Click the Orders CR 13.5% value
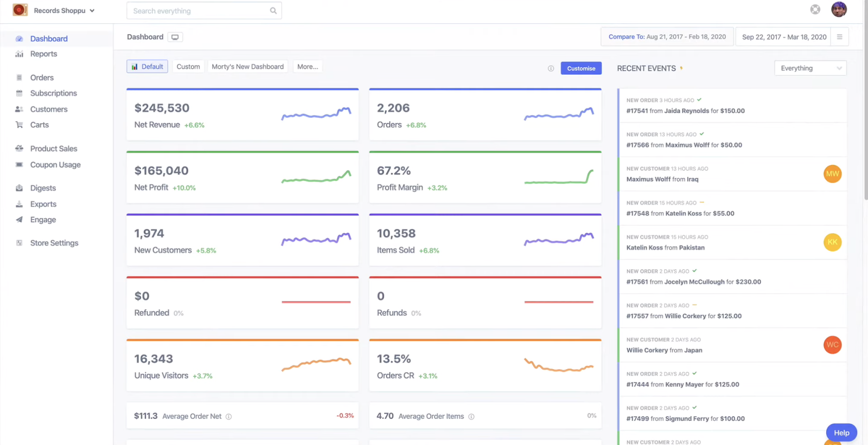This screenshot has height=445, width=868. pyautogui.click(x=394, y=359)
